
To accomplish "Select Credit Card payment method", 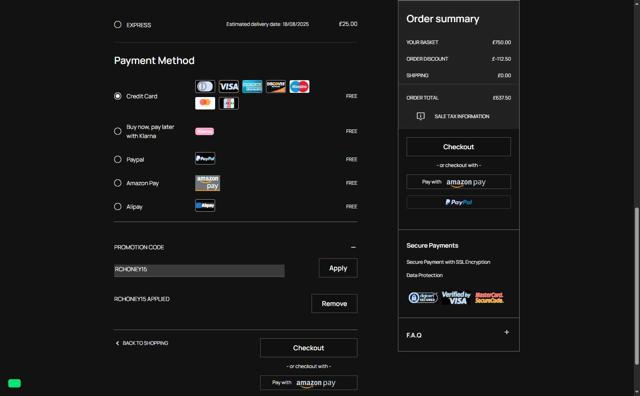I will [118, 96].
